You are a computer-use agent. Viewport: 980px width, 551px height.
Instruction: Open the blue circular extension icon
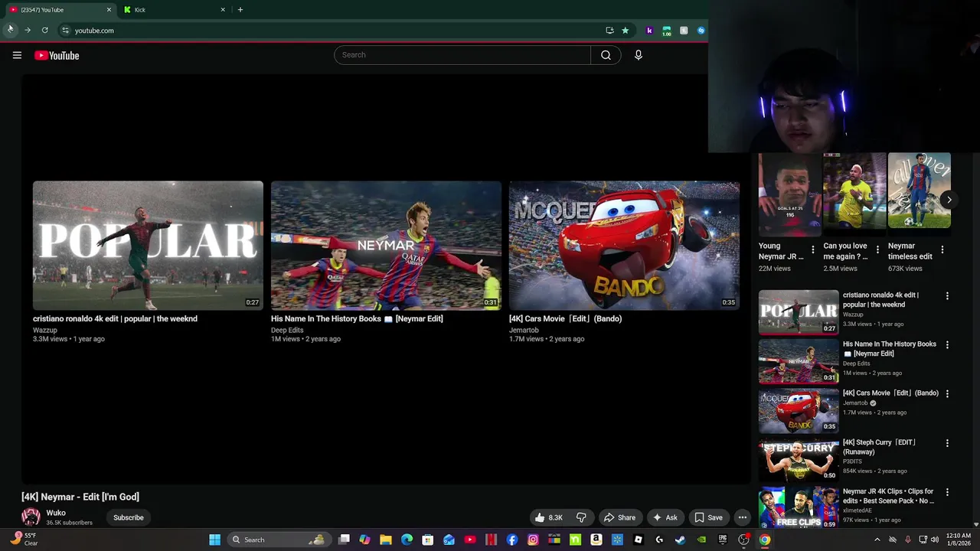(x=701, y=31)
